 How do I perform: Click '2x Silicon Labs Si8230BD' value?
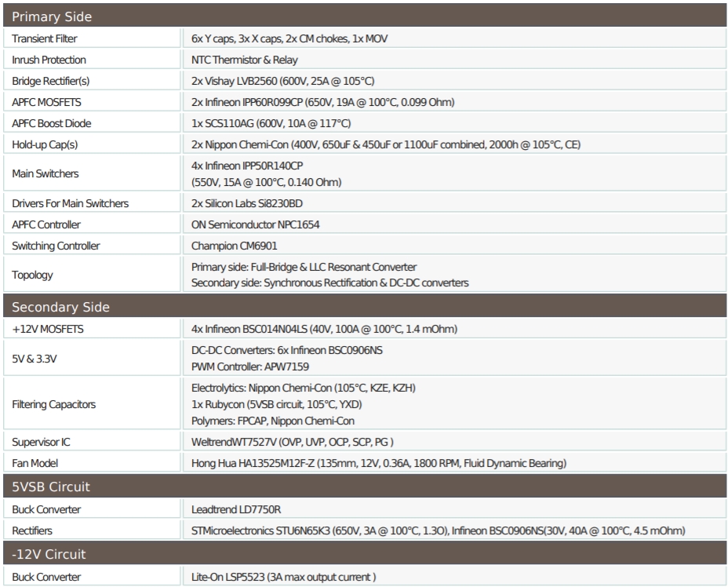[x=247, y=203]
